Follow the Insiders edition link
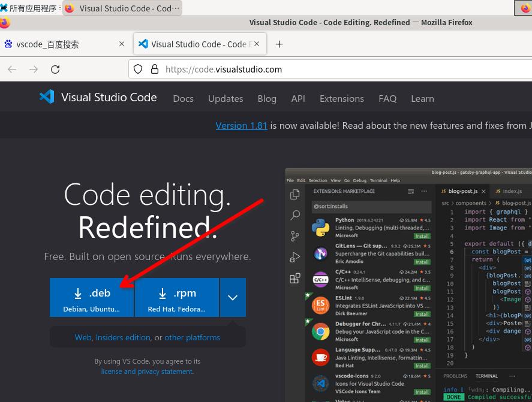 (123, 338)
